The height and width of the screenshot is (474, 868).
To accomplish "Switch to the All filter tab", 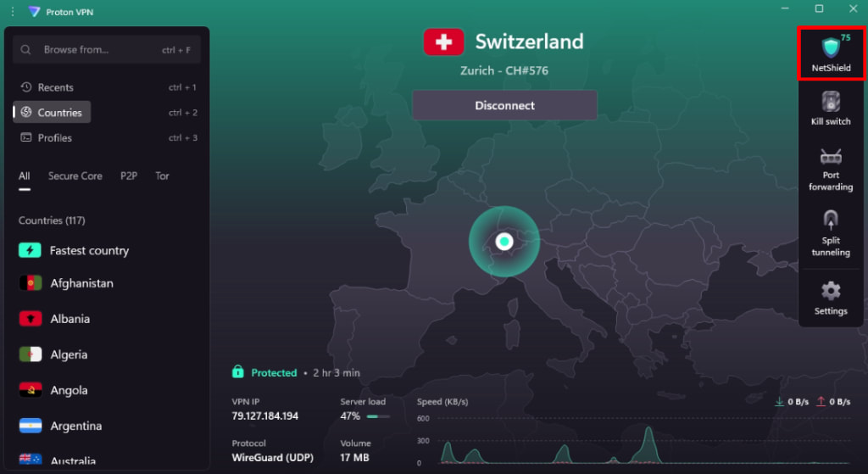I will tap(25, 176).
